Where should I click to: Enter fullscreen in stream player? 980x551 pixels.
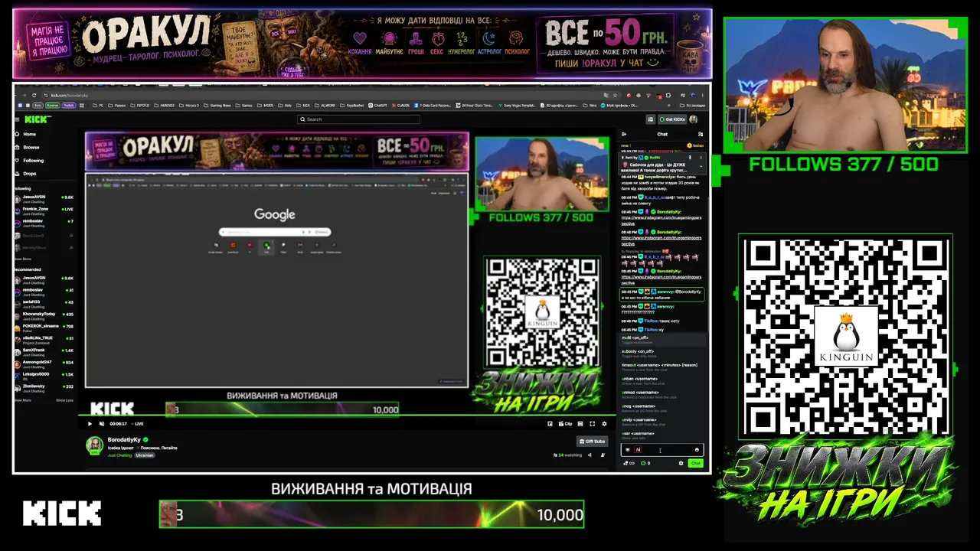592,423
